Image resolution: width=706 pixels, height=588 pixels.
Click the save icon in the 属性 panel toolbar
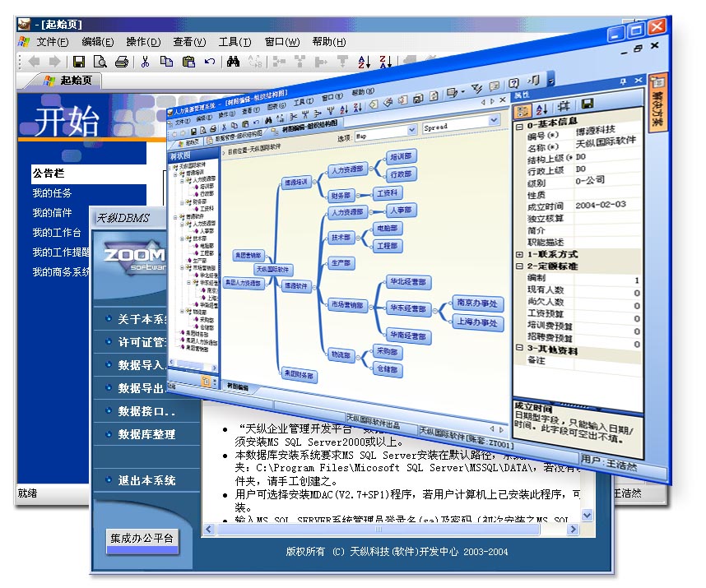pyautogui.click(x=588, y=104)
